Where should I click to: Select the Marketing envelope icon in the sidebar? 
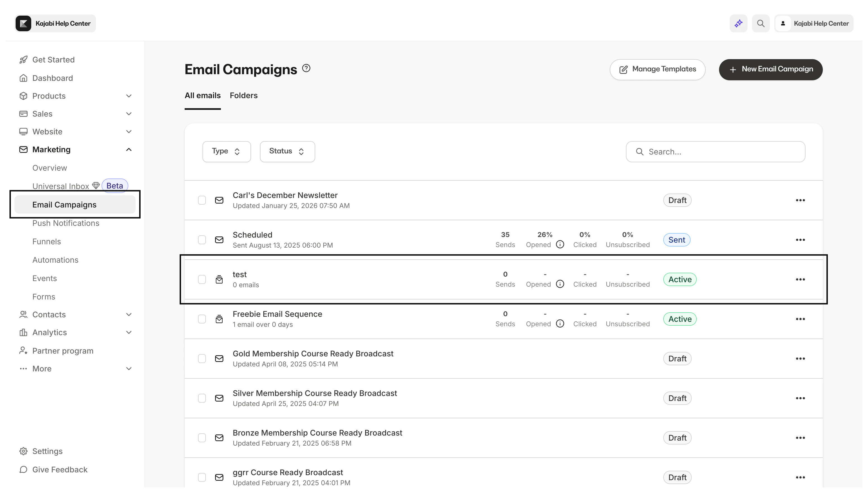[x=23, y=149]
